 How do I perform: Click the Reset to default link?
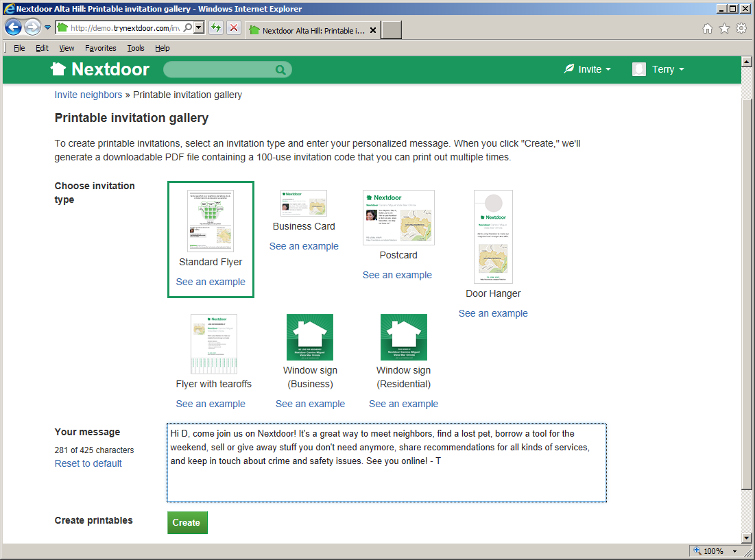click(x=88, y=463)
